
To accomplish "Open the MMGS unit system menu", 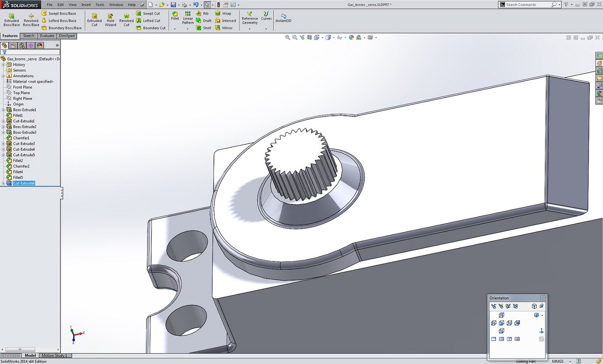I will coord(560,361).
